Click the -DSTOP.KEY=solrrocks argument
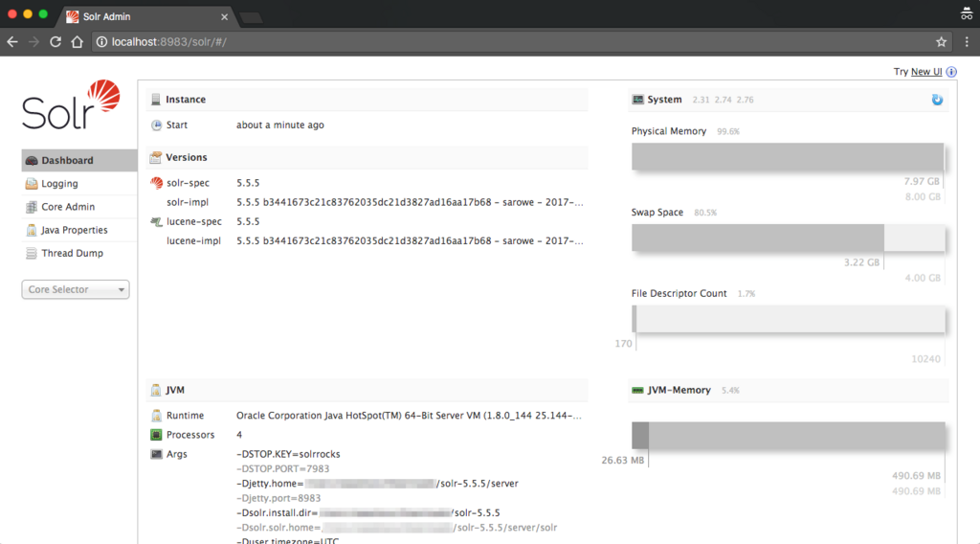 (x=288, y=454)
